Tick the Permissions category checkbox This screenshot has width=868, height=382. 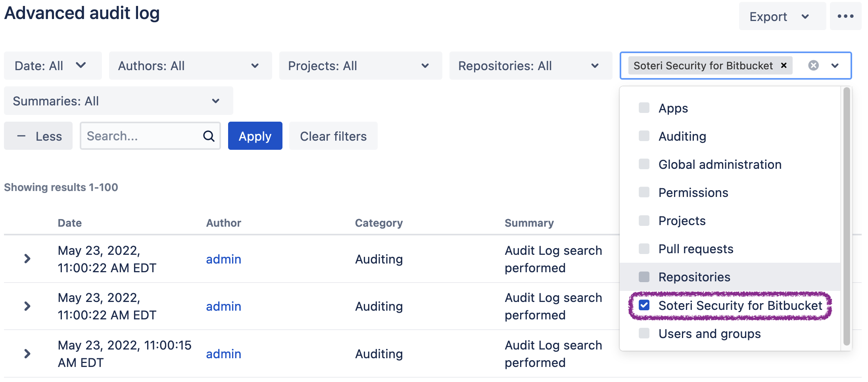point(644,192)
